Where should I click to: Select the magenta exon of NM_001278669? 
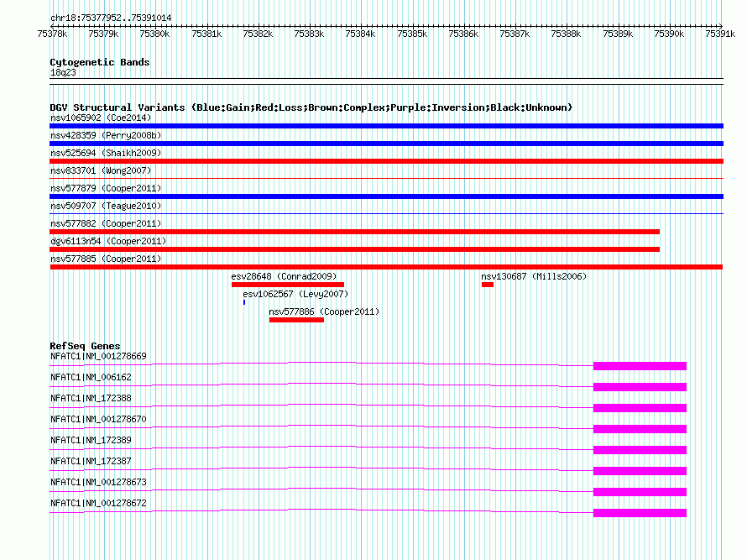coord(640,366)
